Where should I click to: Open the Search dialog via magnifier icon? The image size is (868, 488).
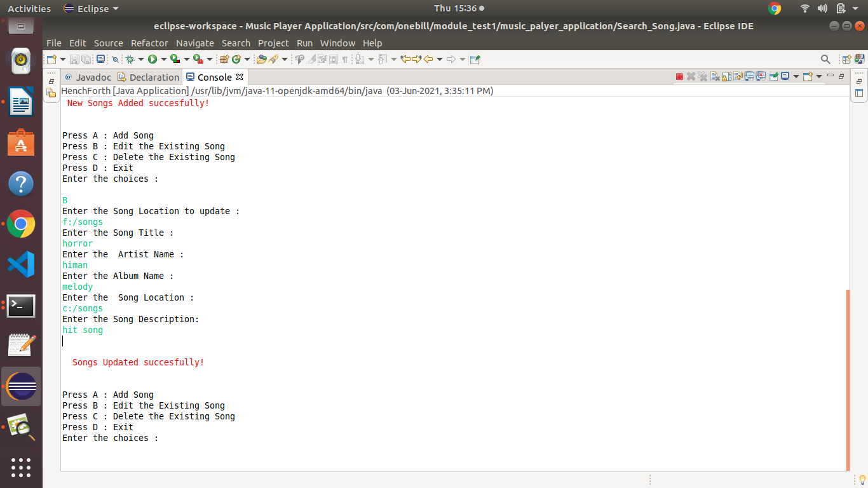(825, 58)
